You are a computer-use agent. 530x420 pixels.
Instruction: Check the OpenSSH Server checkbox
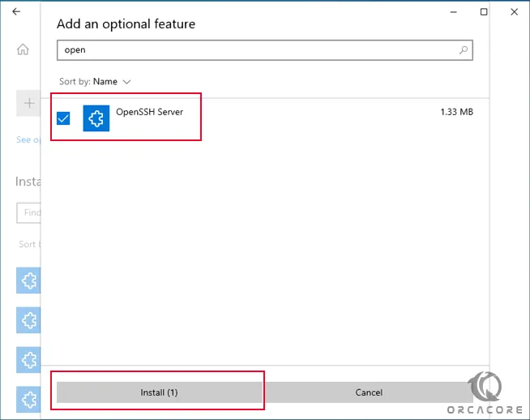(x=63, y=118)
